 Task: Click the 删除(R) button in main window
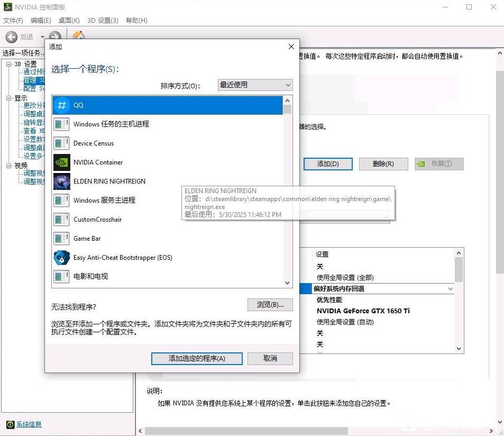click(x=383, y=164)
